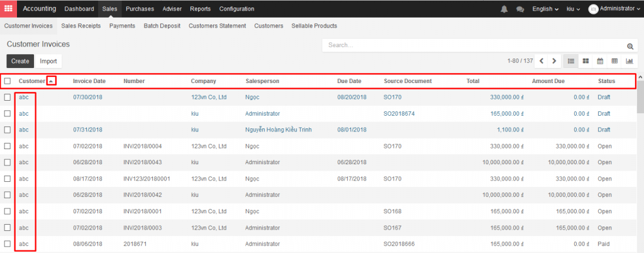Click the Paid status cell
The image size is (644, 253).
tap(604, 244)
